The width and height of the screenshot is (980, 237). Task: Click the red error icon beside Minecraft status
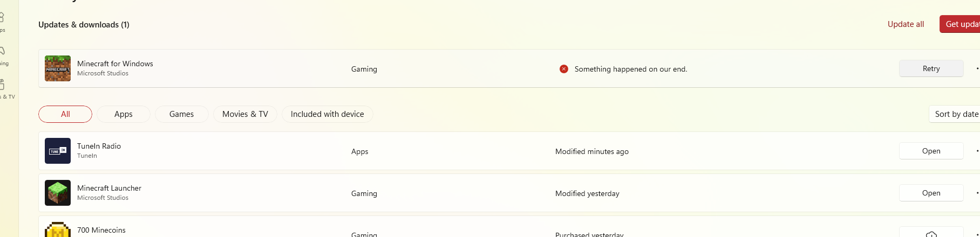[x=563, y=69]
